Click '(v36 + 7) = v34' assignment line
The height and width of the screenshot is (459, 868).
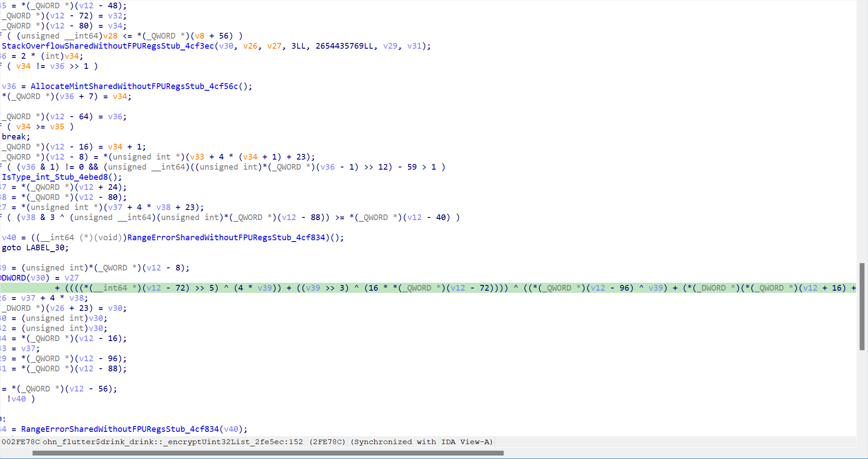(x=66, y=96)
